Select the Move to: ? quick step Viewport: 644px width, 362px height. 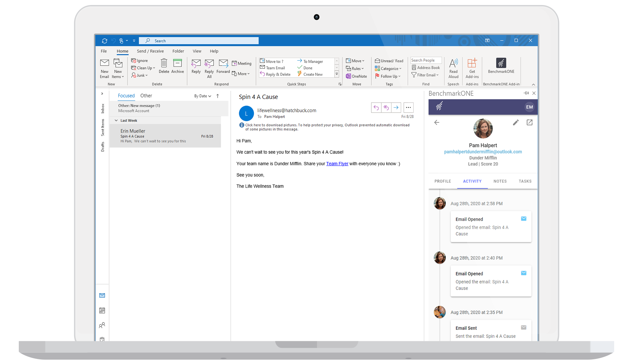(x=272, y=61)
